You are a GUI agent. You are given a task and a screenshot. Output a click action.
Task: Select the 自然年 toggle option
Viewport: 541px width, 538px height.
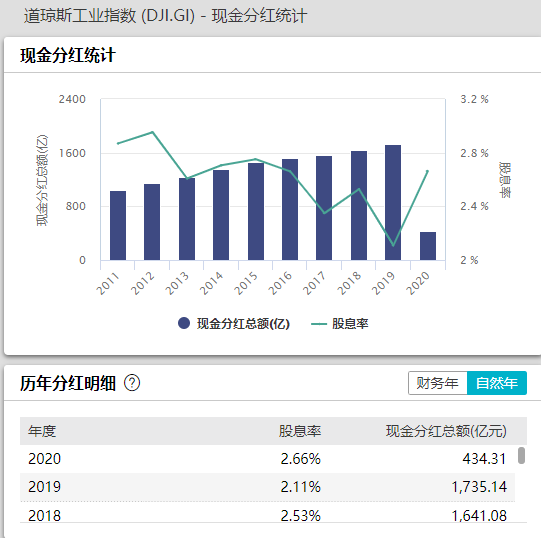(x=496, y=383)
